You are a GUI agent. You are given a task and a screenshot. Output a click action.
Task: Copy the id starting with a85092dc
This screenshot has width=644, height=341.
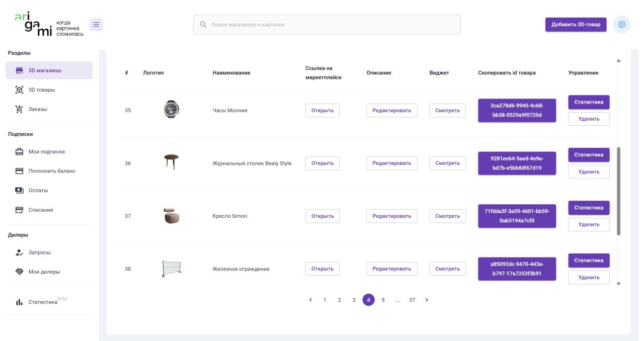(x=517, y=269)
